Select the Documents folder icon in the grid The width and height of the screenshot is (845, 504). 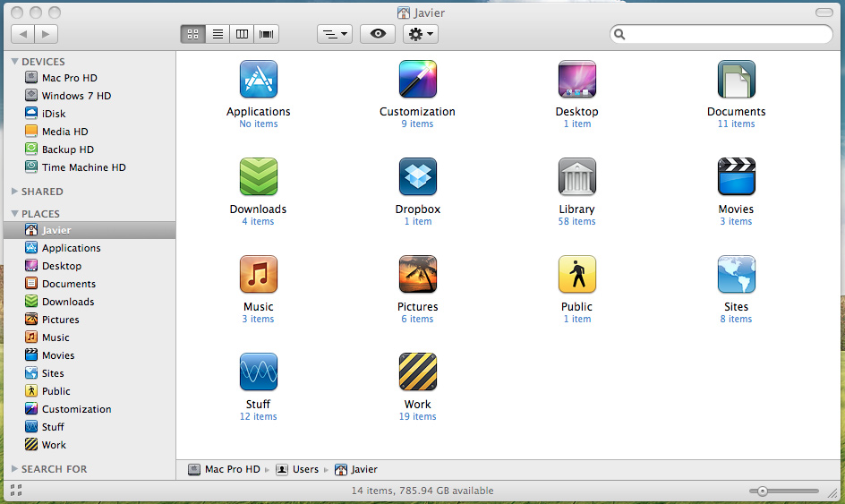coord(736,80)
